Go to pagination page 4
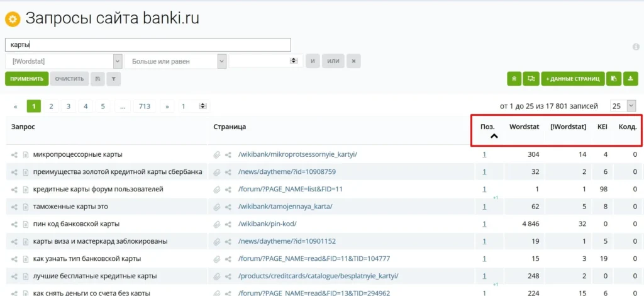 [86, 106]
